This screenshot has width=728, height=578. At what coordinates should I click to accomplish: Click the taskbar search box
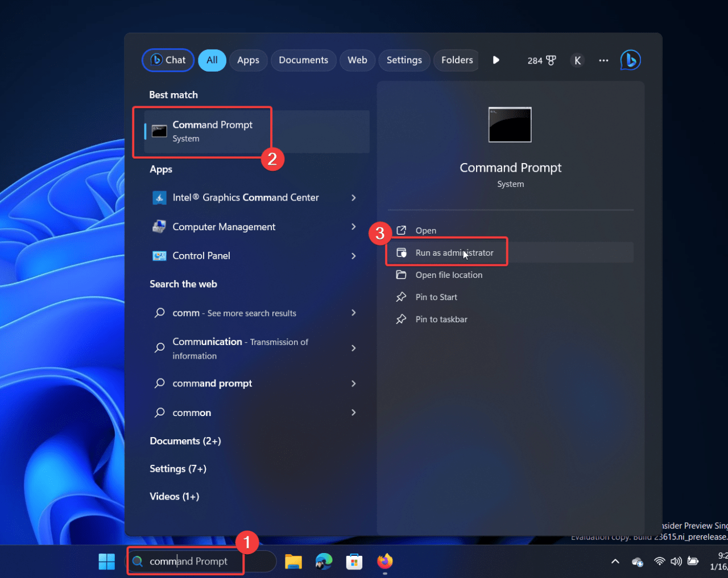point(188,562)
